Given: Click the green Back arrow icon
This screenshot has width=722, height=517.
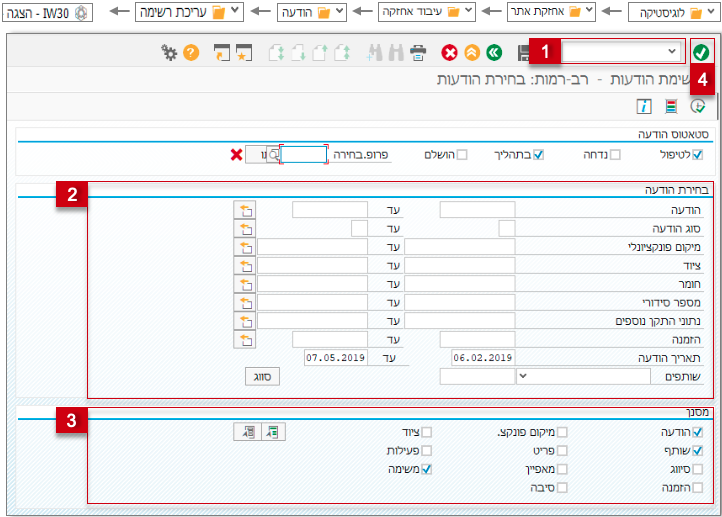Looking at the screenshot, I should 494,52.
